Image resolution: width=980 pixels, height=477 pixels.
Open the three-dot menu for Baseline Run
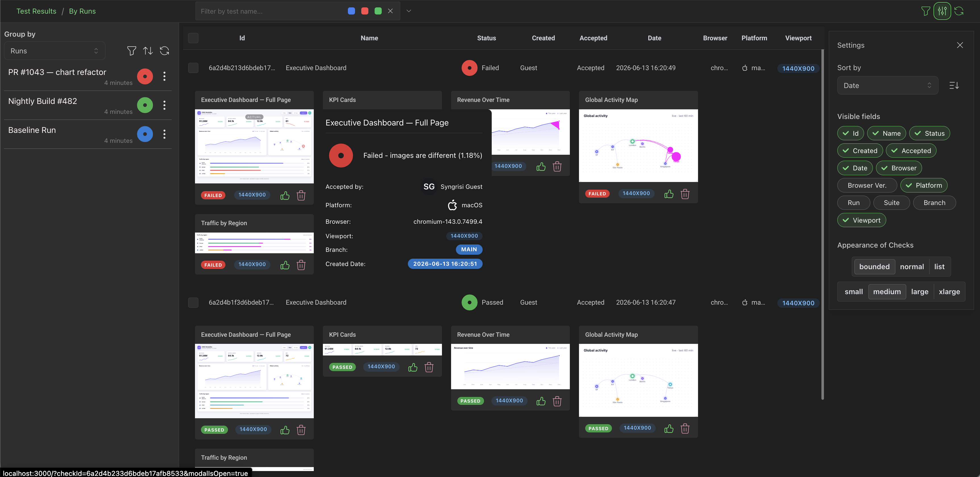(164, 134)
